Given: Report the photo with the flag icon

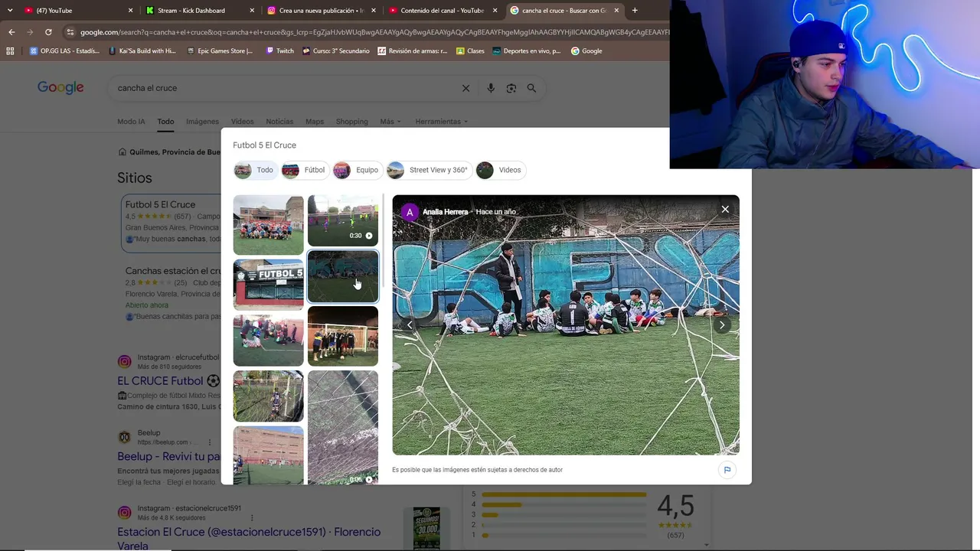Looking at the screenshot, I should [x=727, y=470].
